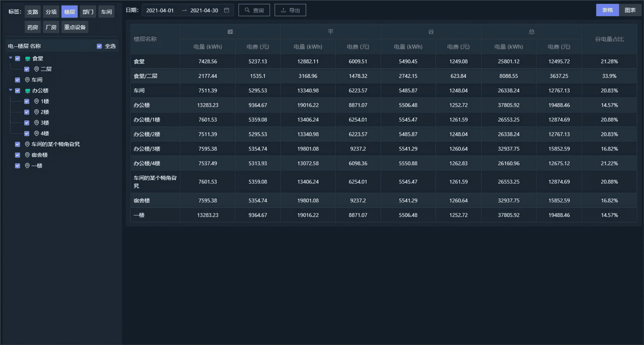644x345 pixels.
Task: Uncheck the 4楼 checkbox
Action: 27,134
